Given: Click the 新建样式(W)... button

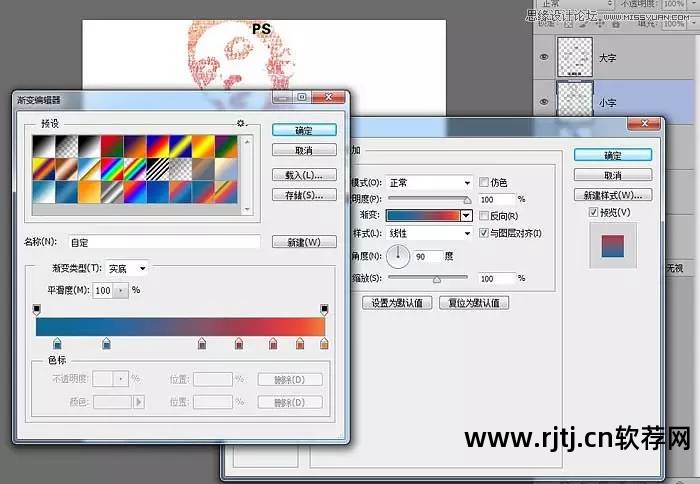Looking at the screenshot, I should click(x=612, y=195).
